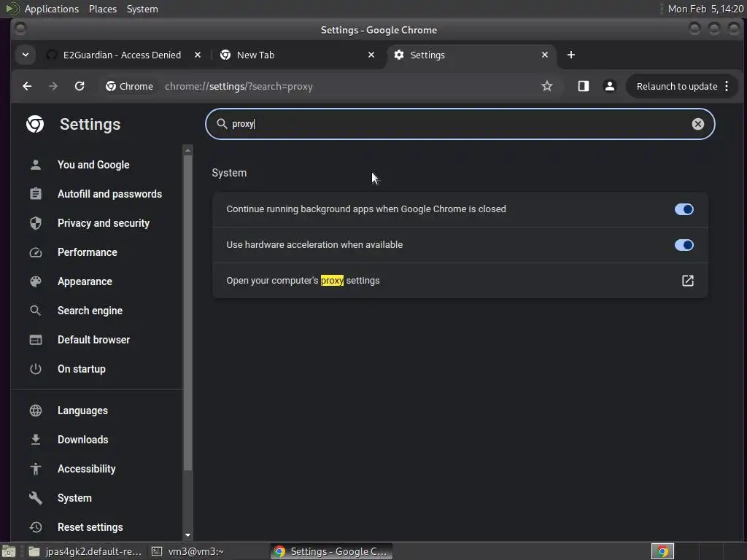The width and height of the screenshot is (747, 560).
Task: Open Downloads settings section
Action: click(x=83, y=440)
